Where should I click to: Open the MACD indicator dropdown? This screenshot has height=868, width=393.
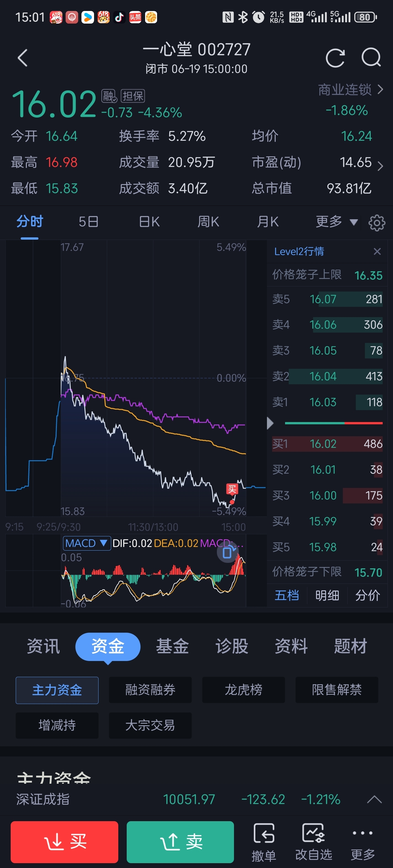pyautogui.click(x=87, y=543)
